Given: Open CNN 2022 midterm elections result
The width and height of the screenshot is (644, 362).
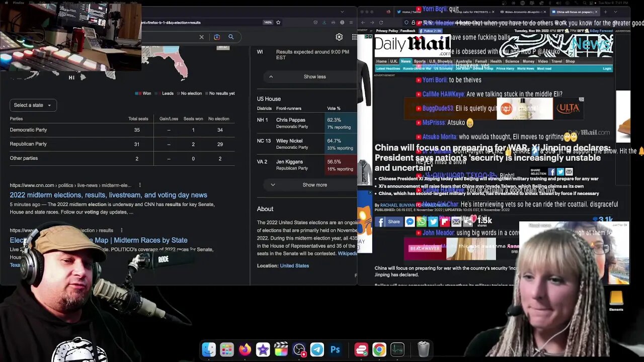Looking at the screenshot, I should pos(109,195).
